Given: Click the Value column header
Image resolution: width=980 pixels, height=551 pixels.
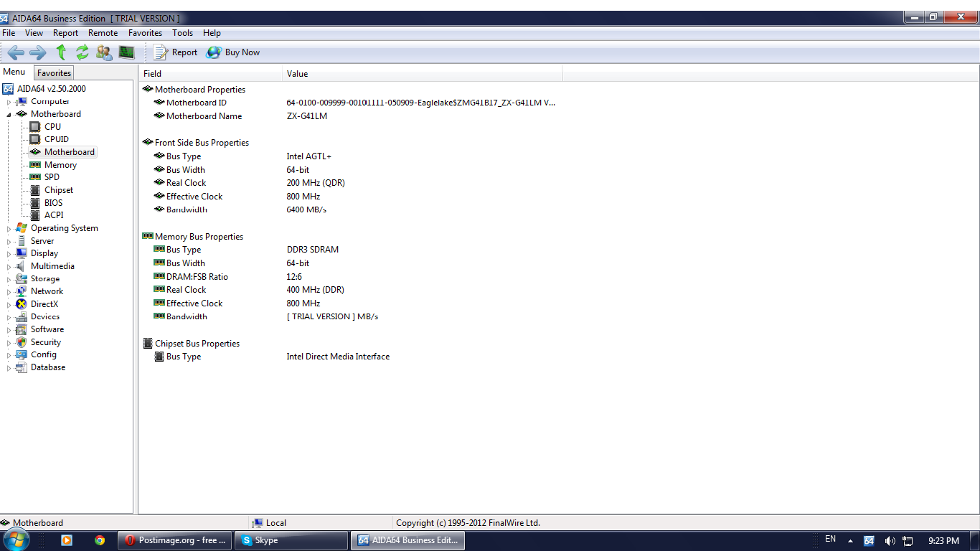Looking at the screenshot, I should (x=423, y=73).
